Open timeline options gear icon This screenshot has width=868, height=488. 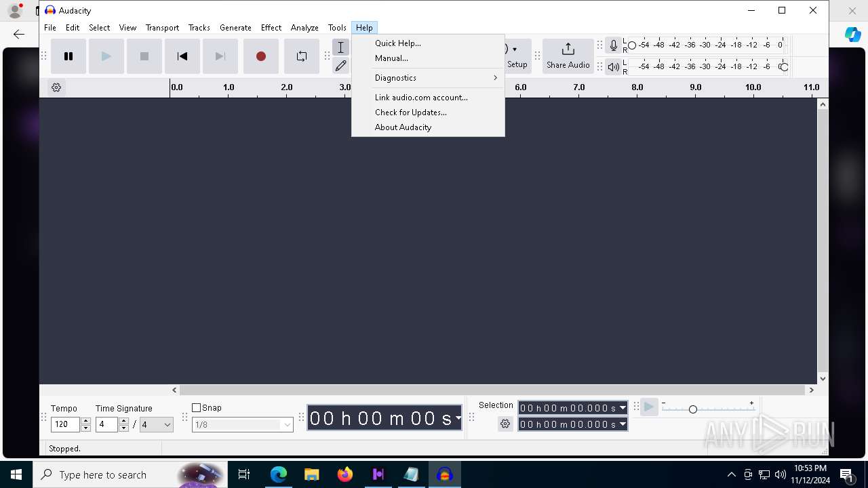click(56, 87)
